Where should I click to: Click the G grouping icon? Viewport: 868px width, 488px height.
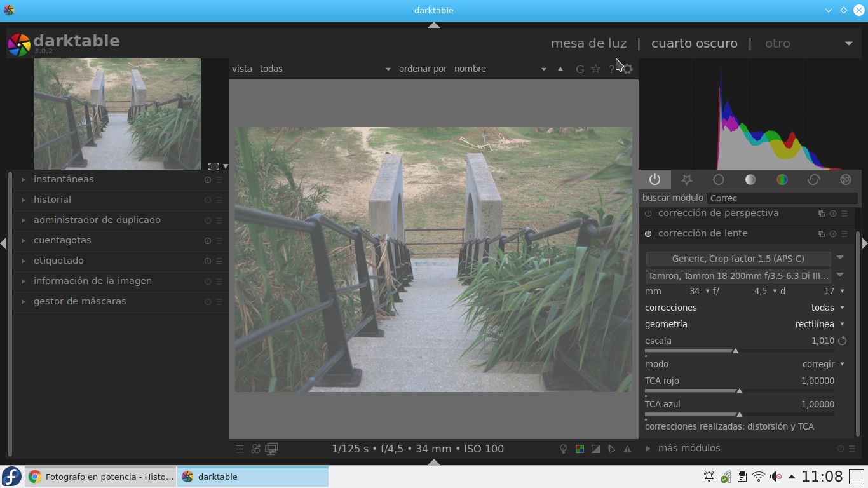coord(580,69)
